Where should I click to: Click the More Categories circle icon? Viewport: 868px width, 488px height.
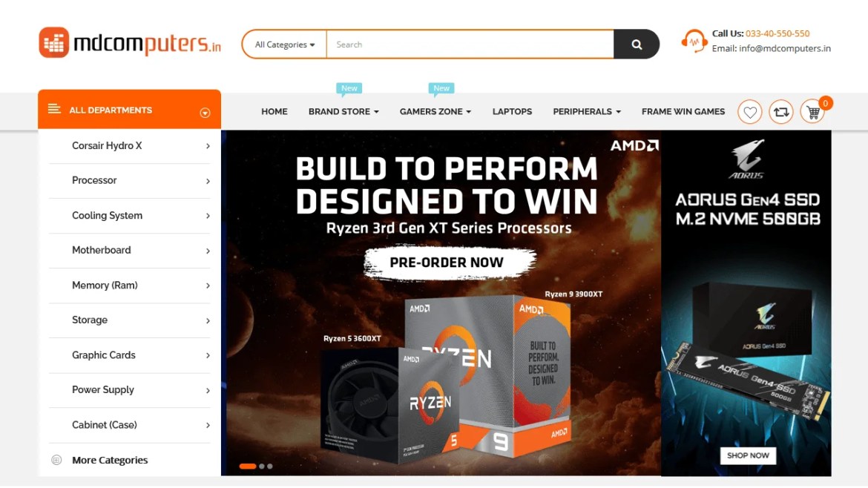(x=56, y=460)
